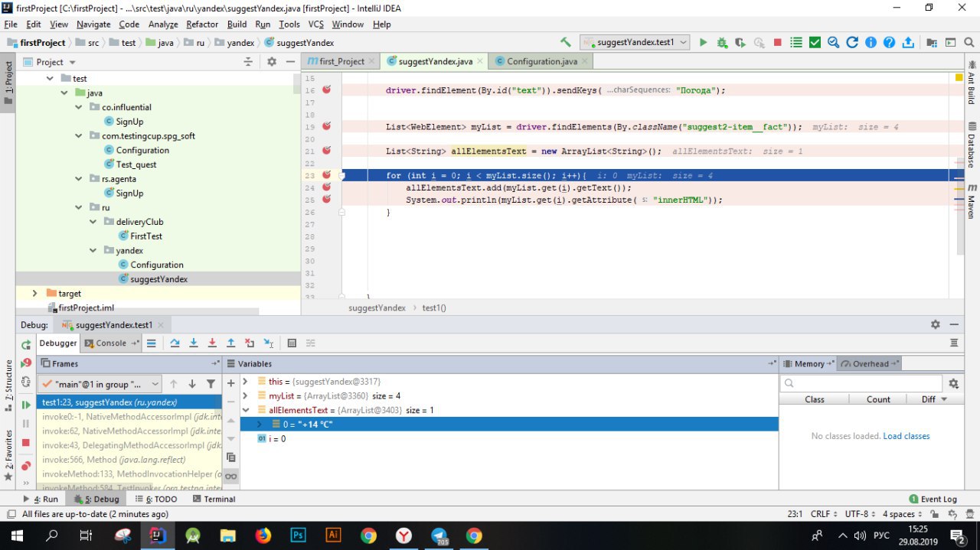Toggle breakpoint on line 25
This screenshot has height=550, width=980.
coord(327,199)
